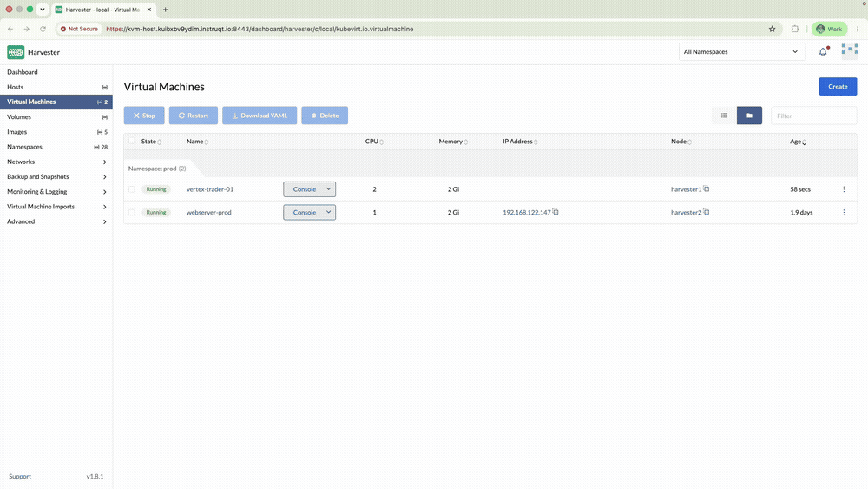Reload the page
The width and height of the screenshot is (868, 489).
tap(43, 29)
